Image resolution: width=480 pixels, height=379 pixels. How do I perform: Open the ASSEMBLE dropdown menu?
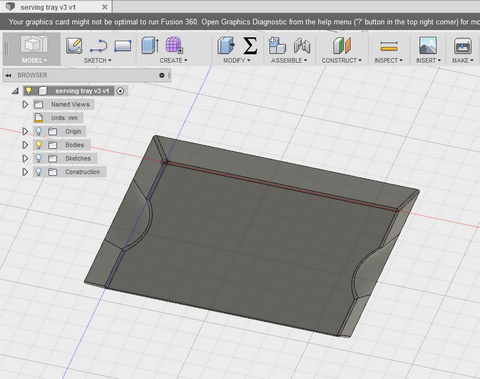click(x=289, y=60)
